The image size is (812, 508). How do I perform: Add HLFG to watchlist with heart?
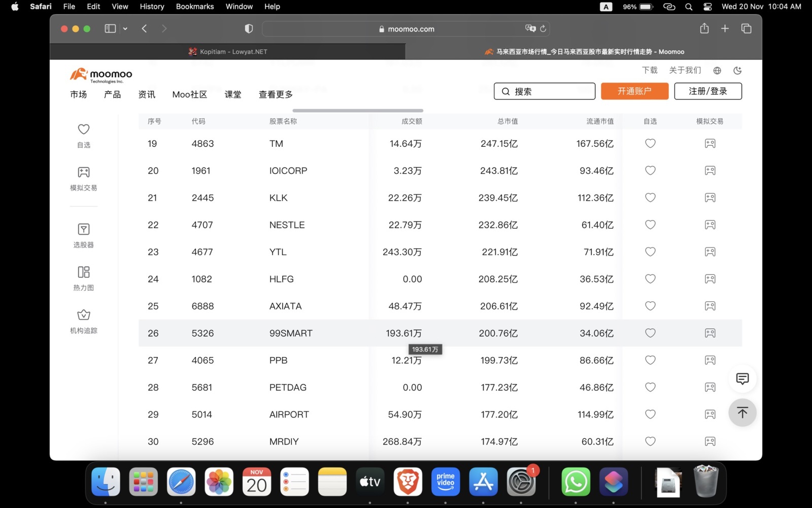pos(650,279)
